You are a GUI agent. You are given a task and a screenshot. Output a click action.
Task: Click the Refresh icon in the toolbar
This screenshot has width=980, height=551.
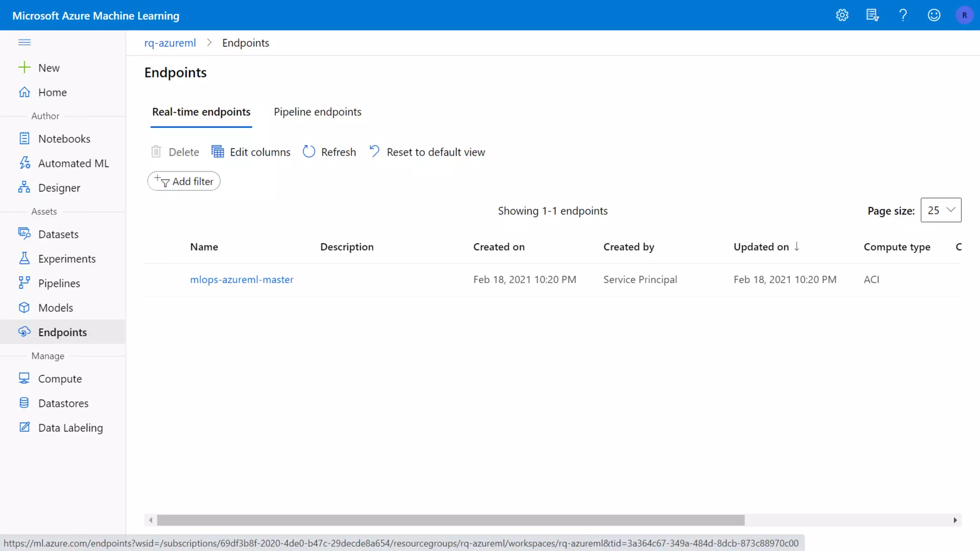[309, 152]
